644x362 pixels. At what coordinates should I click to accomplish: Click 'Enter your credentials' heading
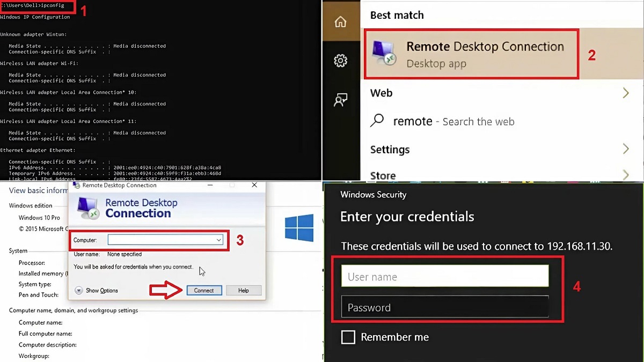[407, 217]
